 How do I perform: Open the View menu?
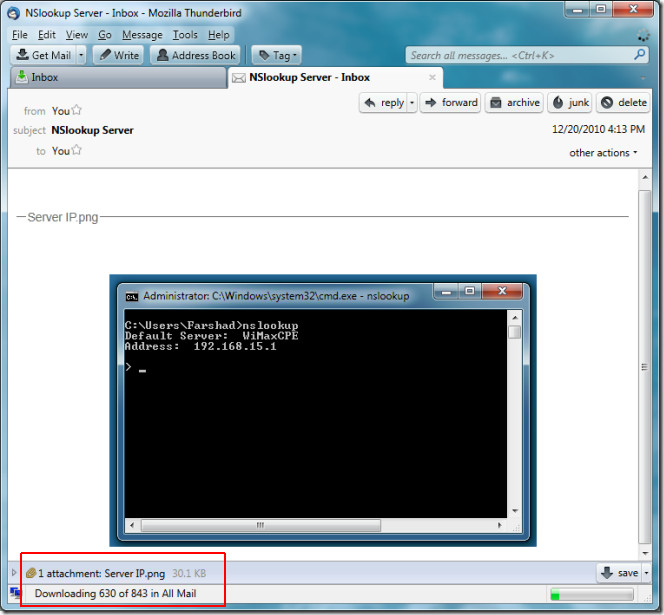coord(77,35)
